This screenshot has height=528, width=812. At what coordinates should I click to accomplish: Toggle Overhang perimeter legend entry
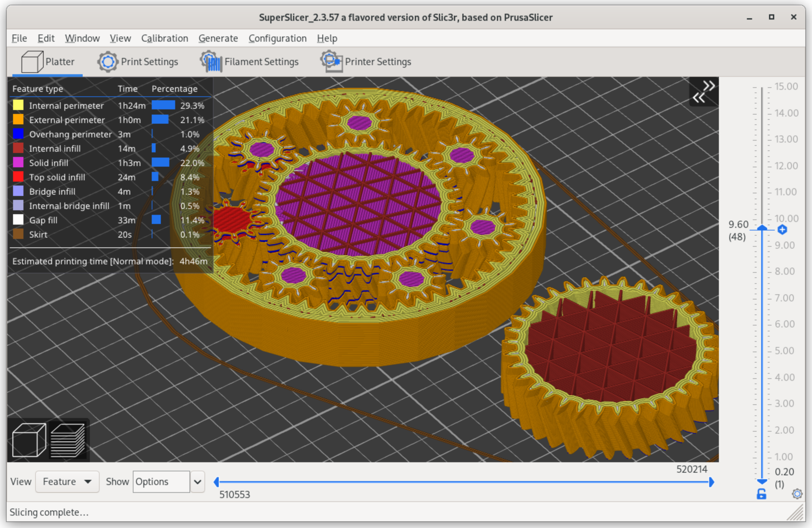coord(108,134)
